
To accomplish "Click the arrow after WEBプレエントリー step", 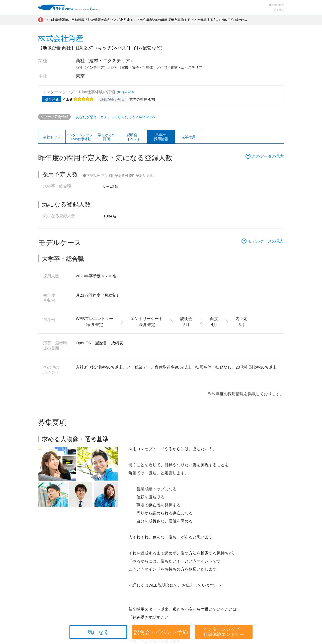I will point(122,322).
